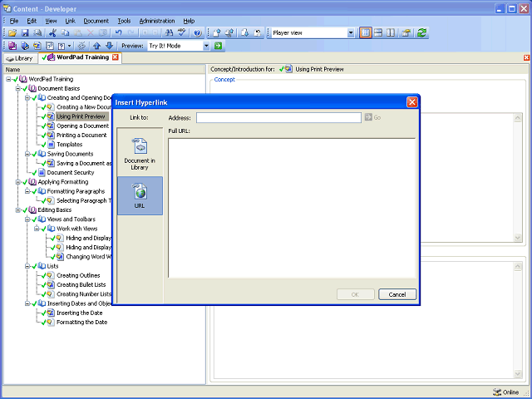The image size is (532, 399).
Task: Click the Undo arrow icon
Action: (x=118, y=33)
